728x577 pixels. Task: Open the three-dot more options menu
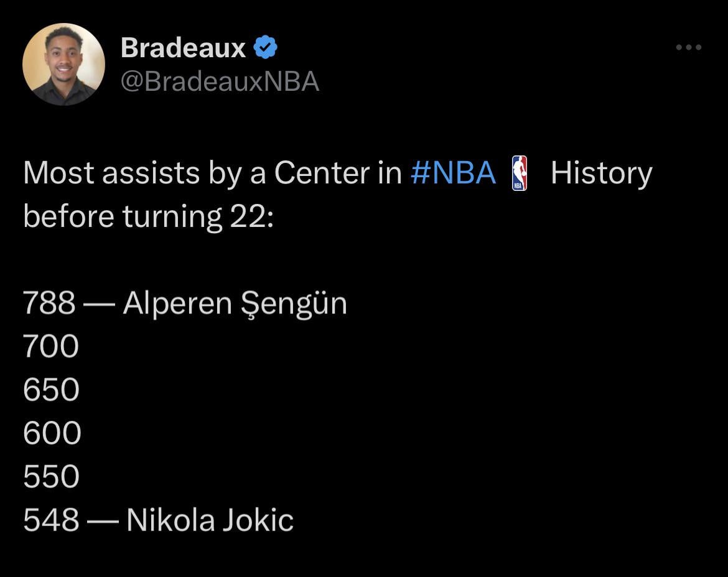(689, 47)
